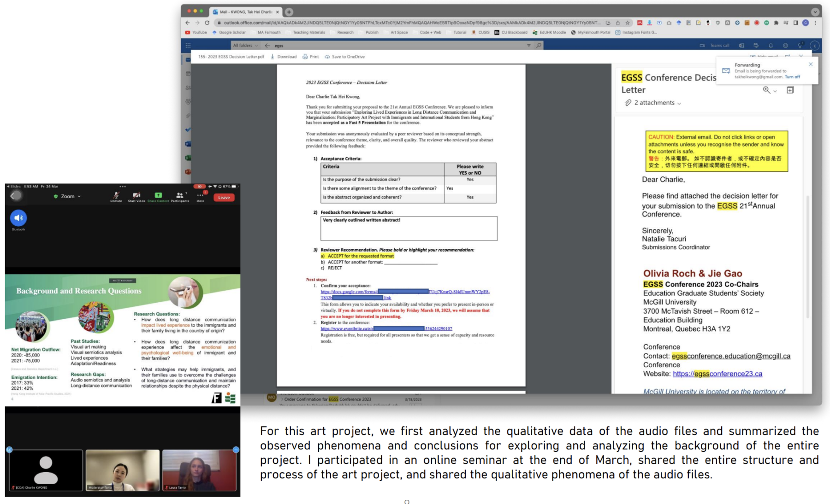Open the Zoom More options menu
Image resolution: width=830 pixels, height=504 pixels.
click(200, 196)
